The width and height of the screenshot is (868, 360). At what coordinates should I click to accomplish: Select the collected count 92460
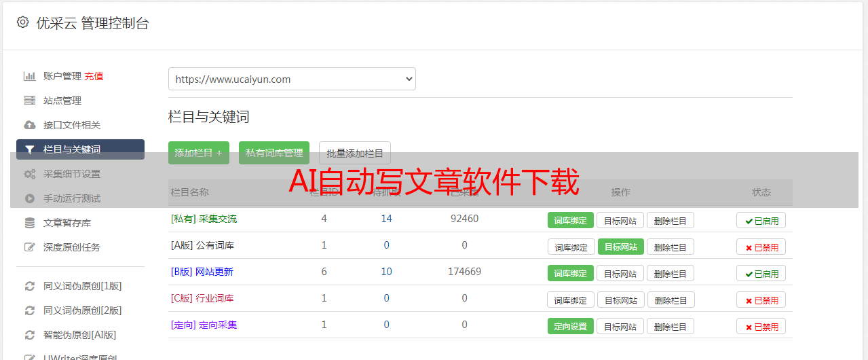(464, 219)
